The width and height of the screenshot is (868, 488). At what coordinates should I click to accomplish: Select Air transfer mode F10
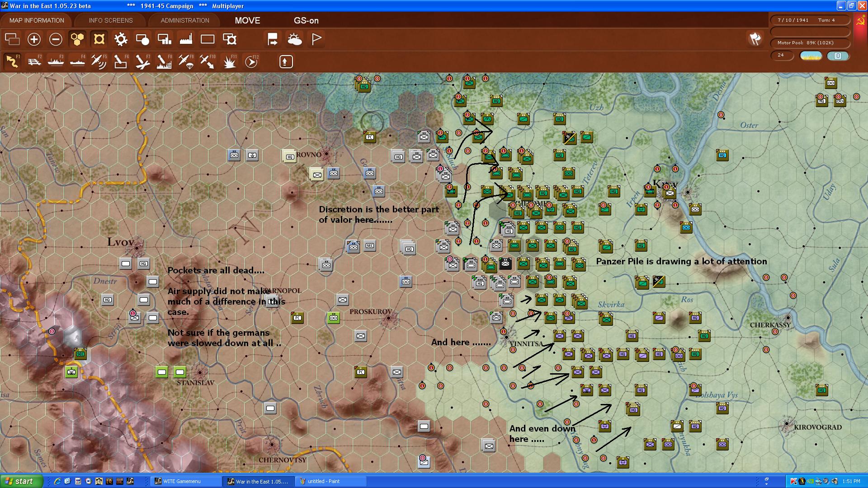(x=208, y=61)
